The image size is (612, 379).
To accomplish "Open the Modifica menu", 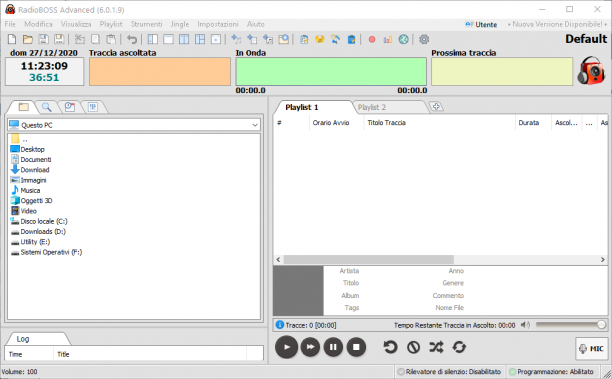I will (x=38, y=24).
